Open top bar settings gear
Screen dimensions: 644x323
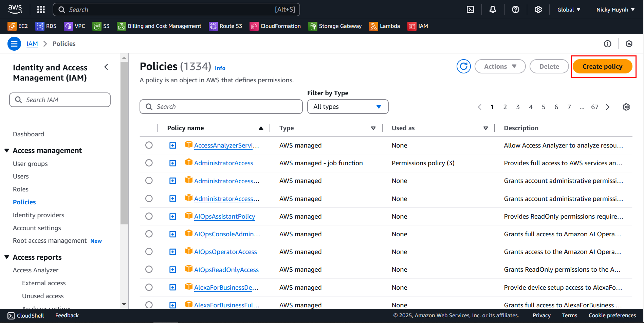[x=538, y=10]
